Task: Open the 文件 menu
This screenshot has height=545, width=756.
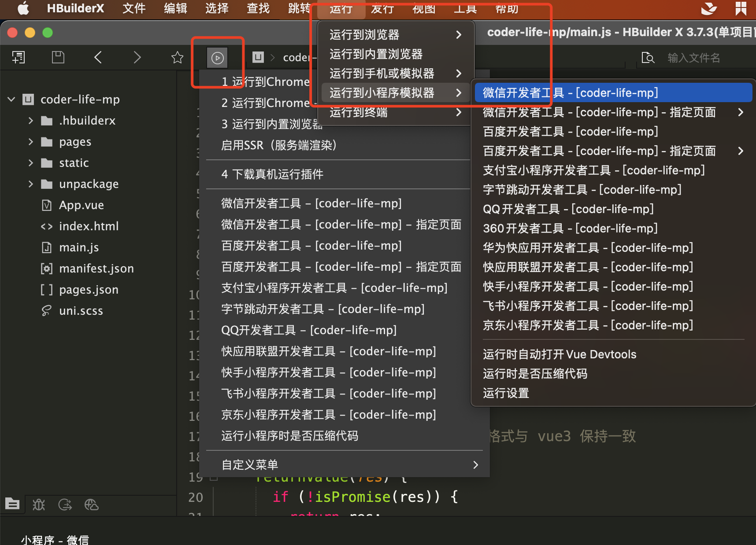Action: (x=134, y=8)
